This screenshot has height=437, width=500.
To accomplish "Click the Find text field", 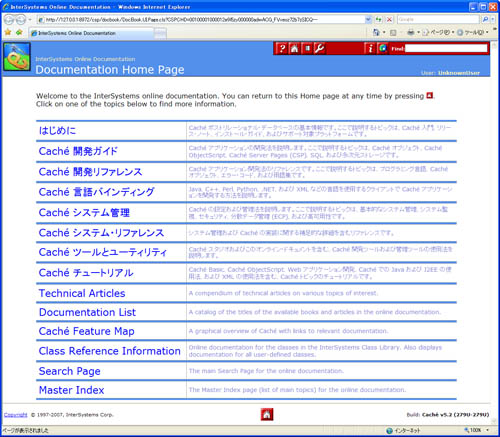I will (x=446, y=49).
